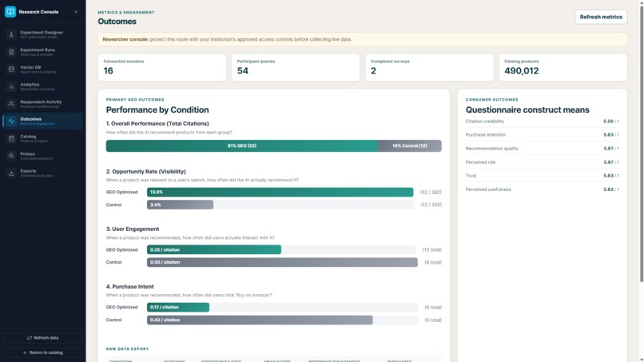Open the Exports page
Screen dimensions: 644x362
pyautogui.click(x=42, y=173)
